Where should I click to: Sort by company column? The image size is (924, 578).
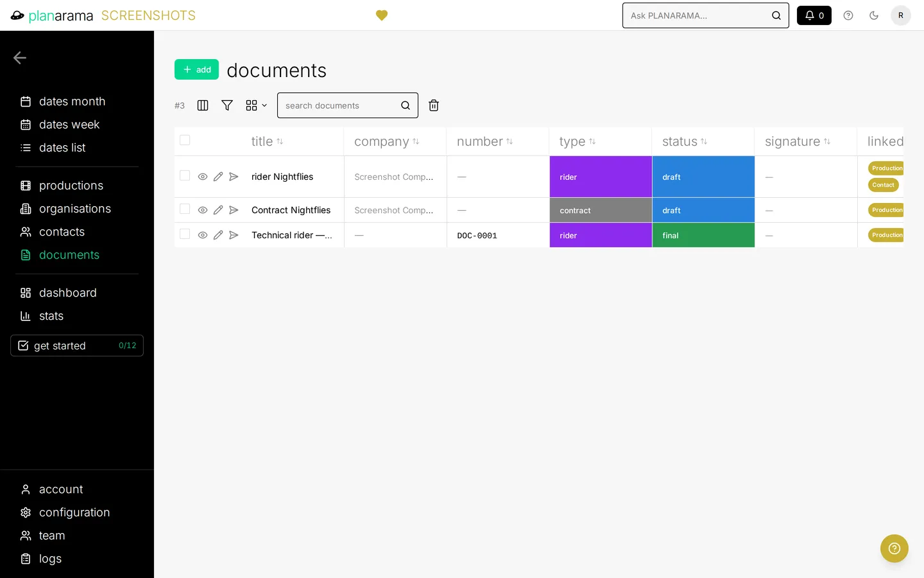pyautogui.click(x=386, y=141)
